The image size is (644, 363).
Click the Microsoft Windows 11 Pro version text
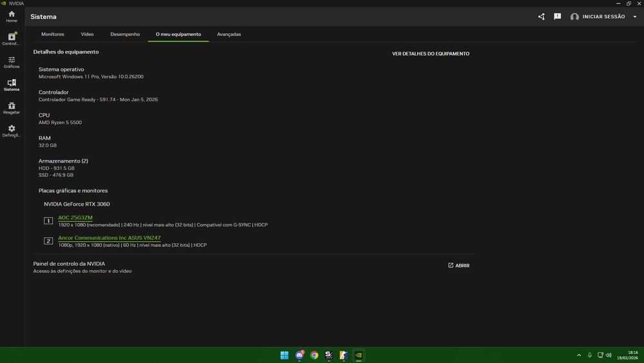tap(91, 77)
